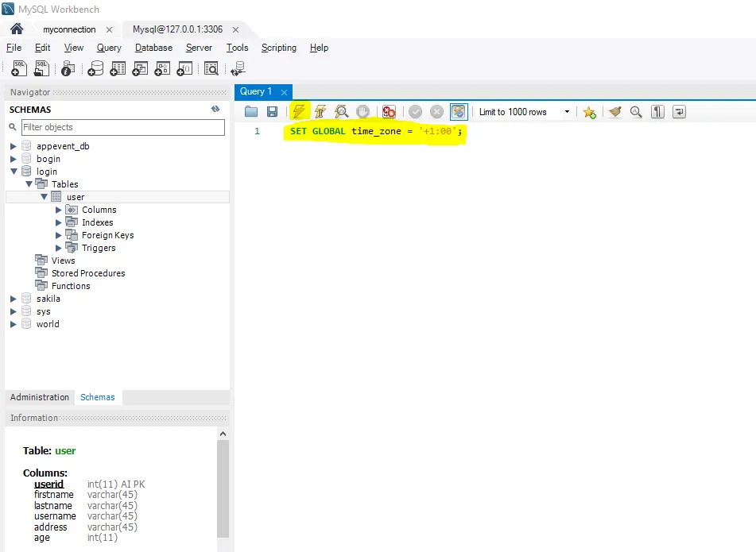Select the Functions tree item
Viewport: 756px width, 552px height.
(71, 286)
